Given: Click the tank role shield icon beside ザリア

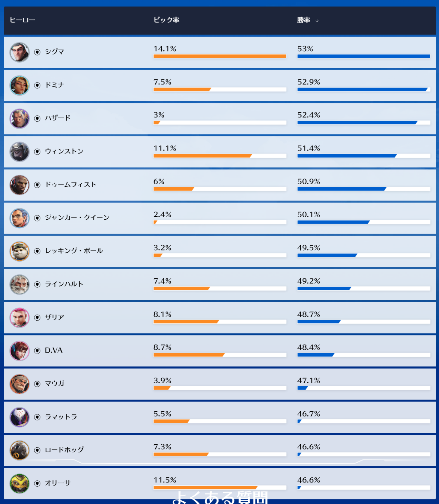Looking at the screenshot, I should click(37, 318).
